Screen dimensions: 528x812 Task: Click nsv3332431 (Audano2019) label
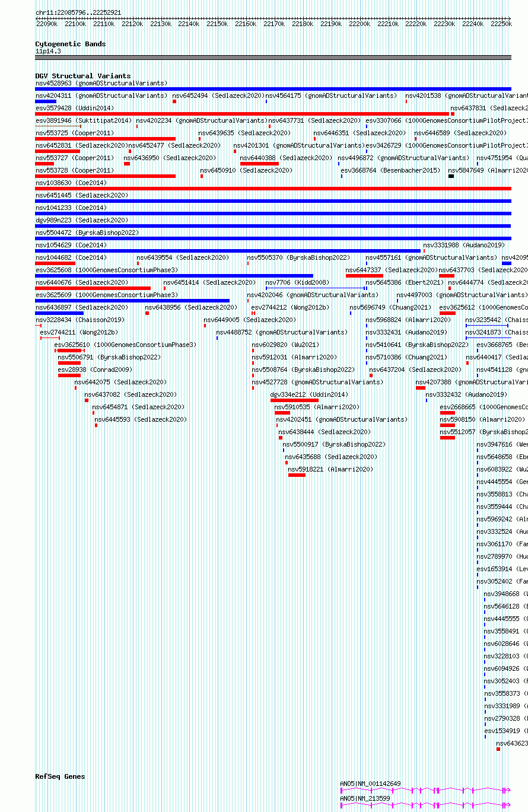[x=406, y=332]
